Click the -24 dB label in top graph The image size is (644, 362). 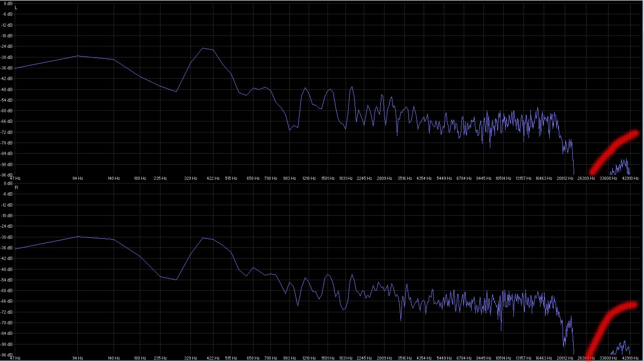click(x=7, y=46)
